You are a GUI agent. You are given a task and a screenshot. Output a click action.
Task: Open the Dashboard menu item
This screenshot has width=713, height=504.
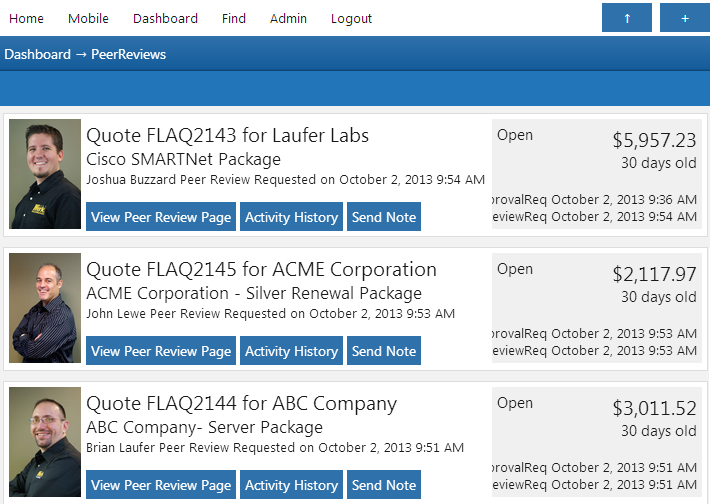pyautogui.click(x=165, y=18)
